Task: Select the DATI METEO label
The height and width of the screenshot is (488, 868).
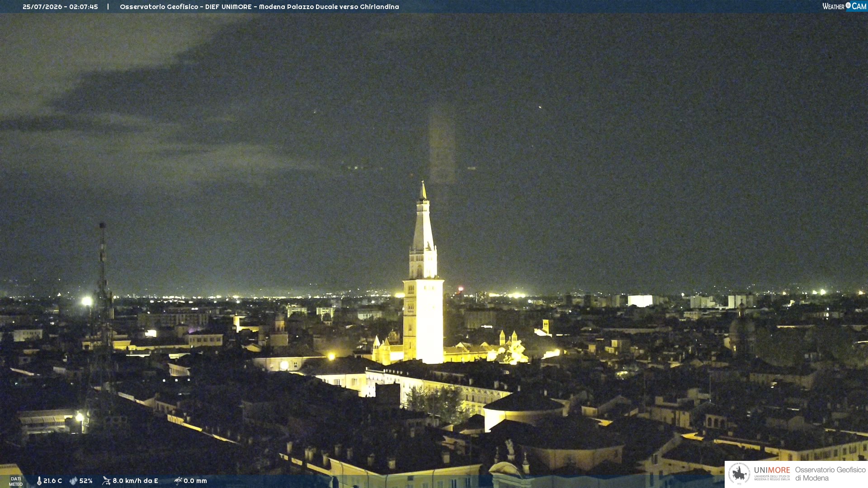Action: 16,481
